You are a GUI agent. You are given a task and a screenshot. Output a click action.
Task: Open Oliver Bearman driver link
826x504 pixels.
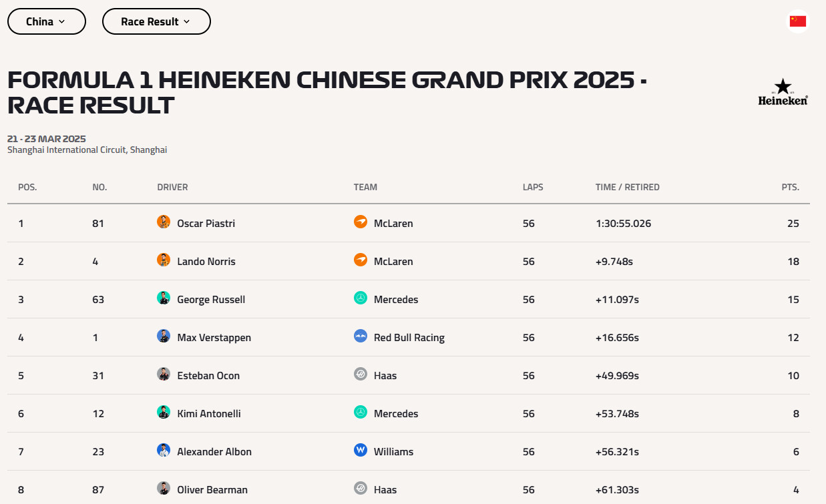[x=212, y=490]
